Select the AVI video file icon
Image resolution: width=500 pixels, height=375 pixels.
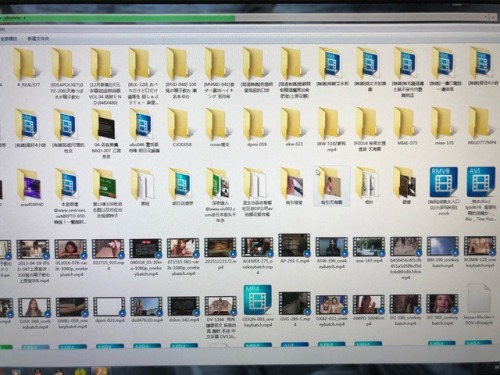(481, 182)
